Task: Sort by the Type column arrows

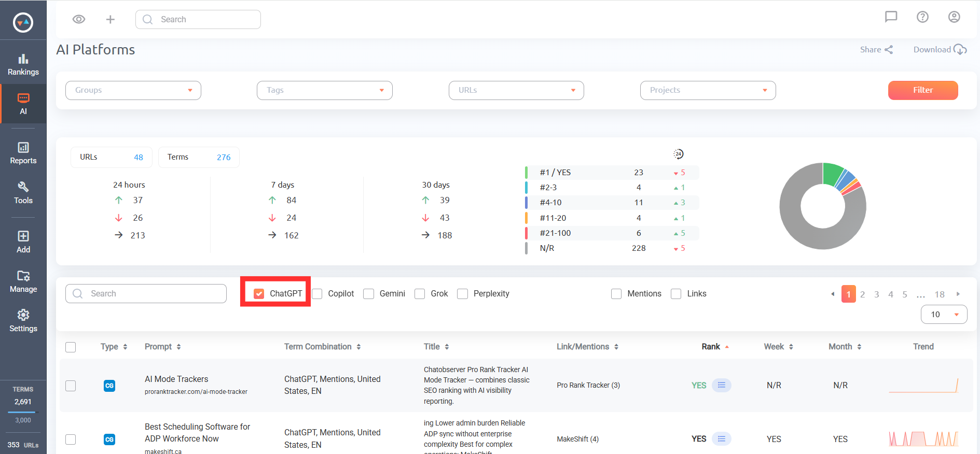Action: coord(125,347)
